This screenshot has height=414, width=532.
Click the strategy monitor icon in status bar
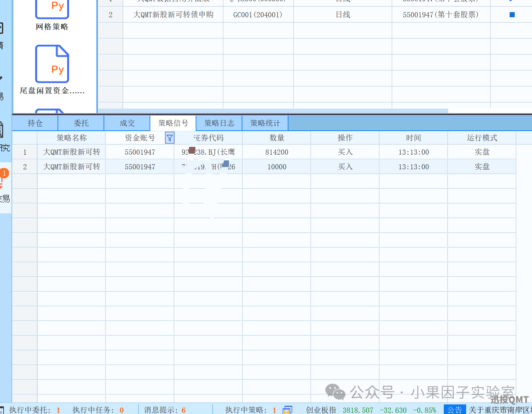pos(287,410)
